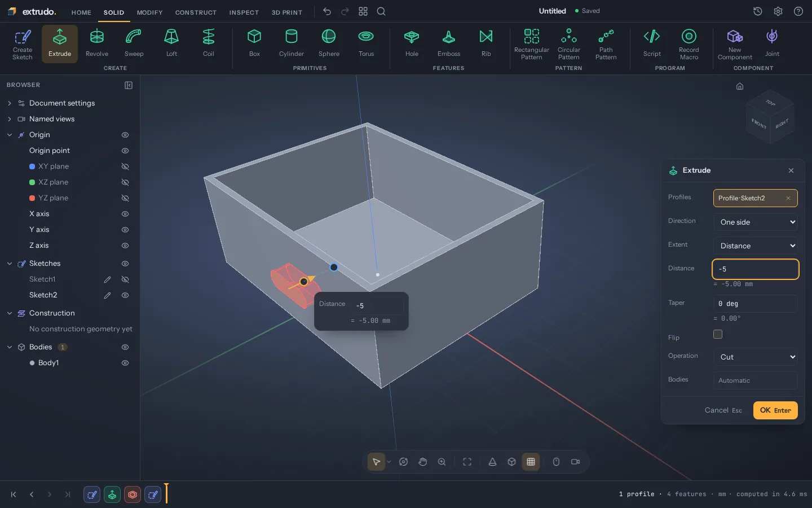Start Record Macro
Viewport: 812px width, 508px height.
click(x=689, y=43)
